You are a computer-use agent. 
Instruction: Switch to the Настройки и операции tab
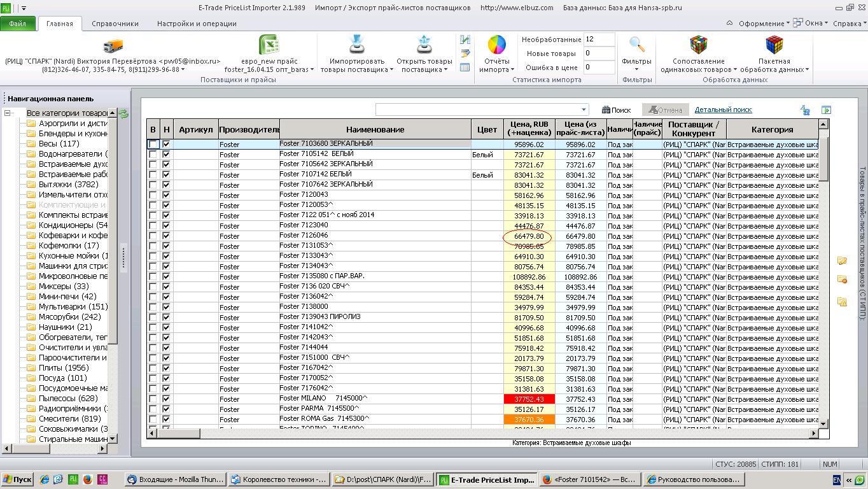click(x=197, y=24)
